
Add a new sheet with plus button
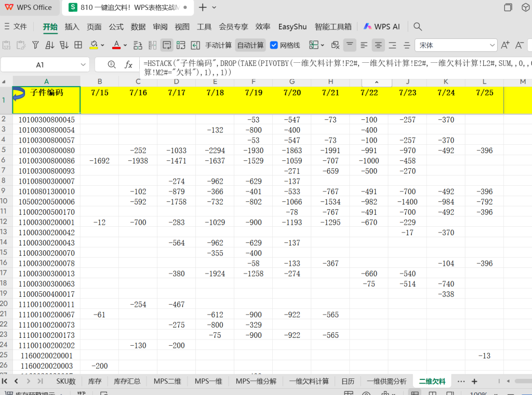(x=474, y=381)
